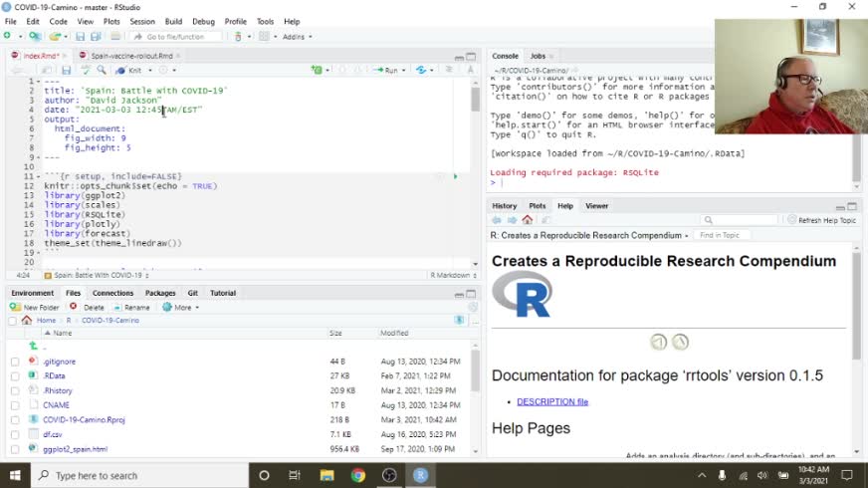
Task: Click the Files pane home directory icon
Action: 27,320
